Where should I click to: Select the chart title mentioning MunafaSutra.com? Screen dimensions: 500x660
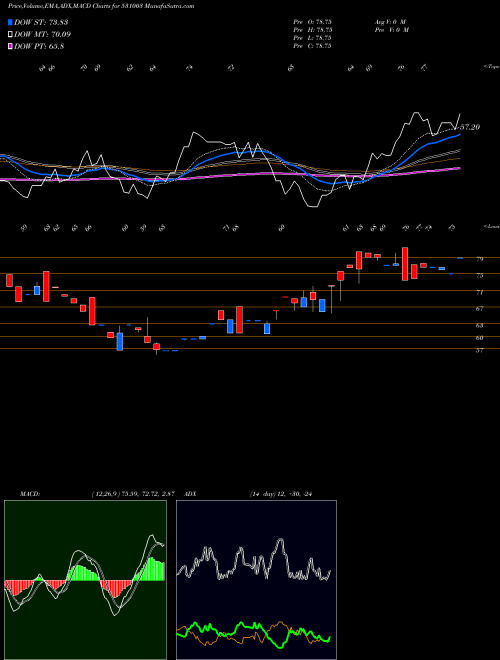tap(101, 6)
